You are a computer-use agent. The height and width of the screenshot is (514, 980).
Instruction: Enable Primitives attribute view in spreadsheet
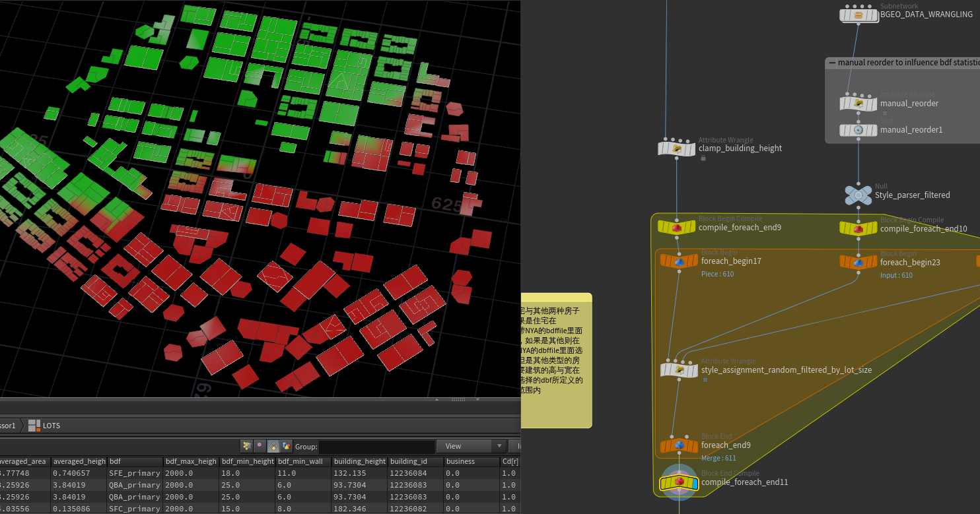(273, 446)
